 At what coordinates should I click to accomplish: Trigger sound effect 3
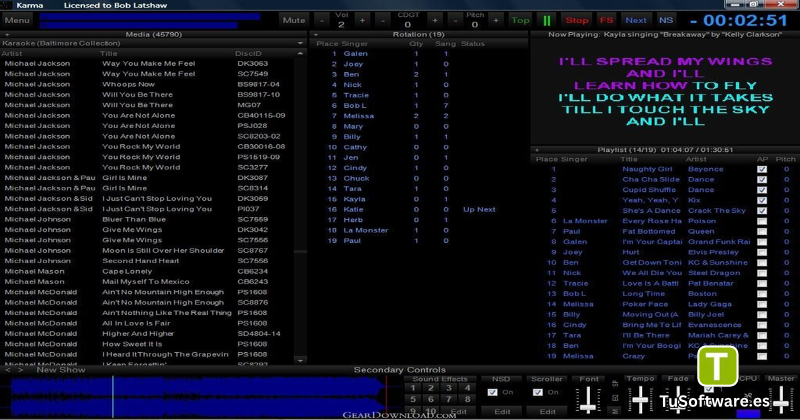(449, 388)
